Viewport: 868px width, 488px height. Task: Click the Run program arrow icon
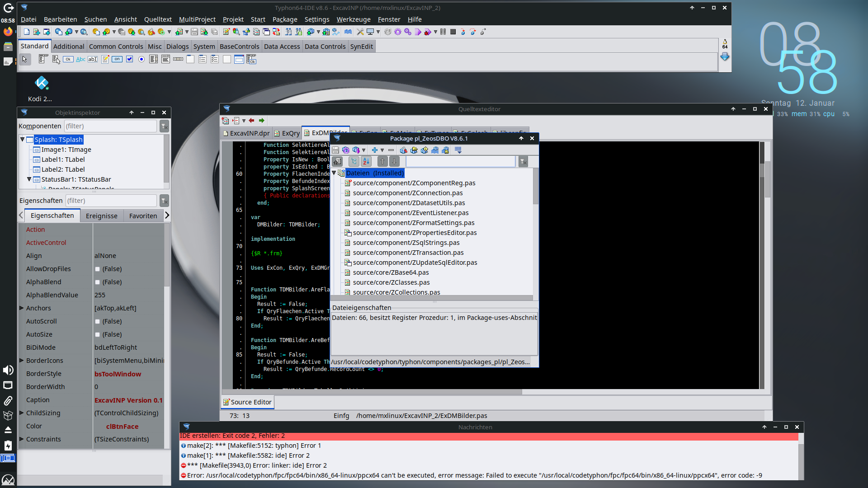(418, 32)
